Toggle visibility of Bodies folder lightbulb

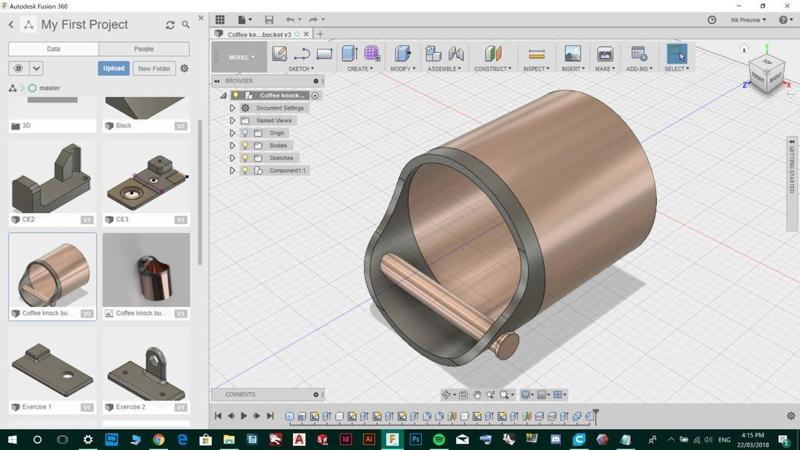pyautogui.click(x=244, y=145)
